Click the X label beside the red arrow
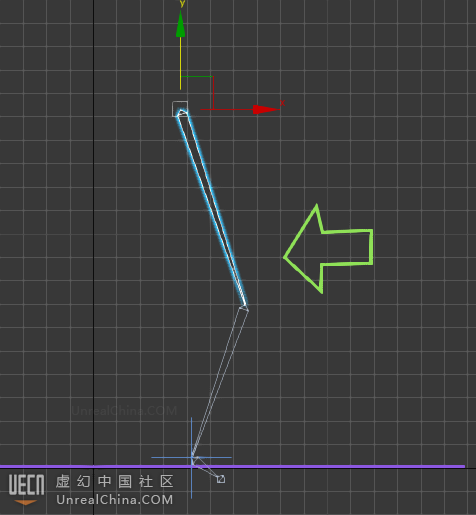 pyautogui.click(x=283, y=103)
